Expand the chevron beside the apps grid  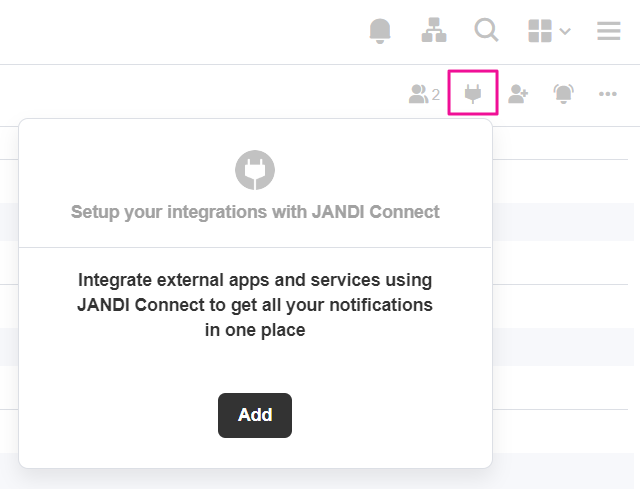[565, 31]
